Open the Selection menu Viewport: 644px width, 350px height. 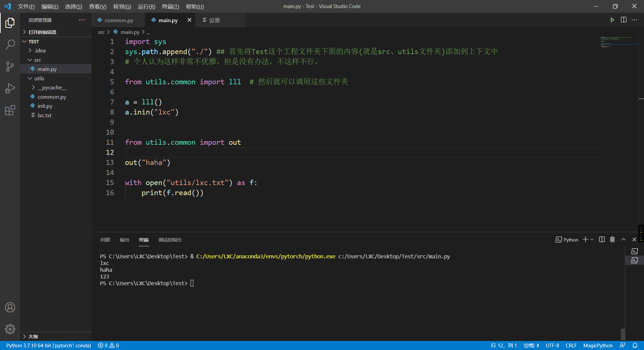(x=73, y=6)
